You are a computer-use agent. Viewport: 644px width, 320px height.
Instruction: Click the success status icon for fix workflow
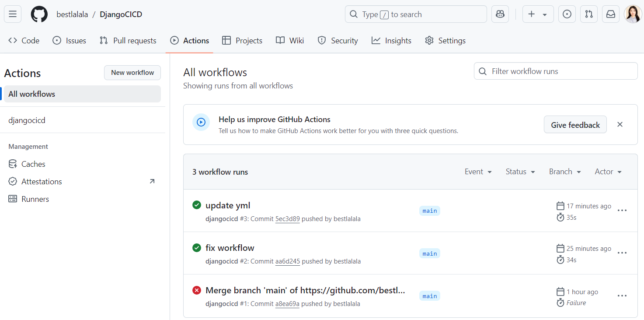click(197, 248)
